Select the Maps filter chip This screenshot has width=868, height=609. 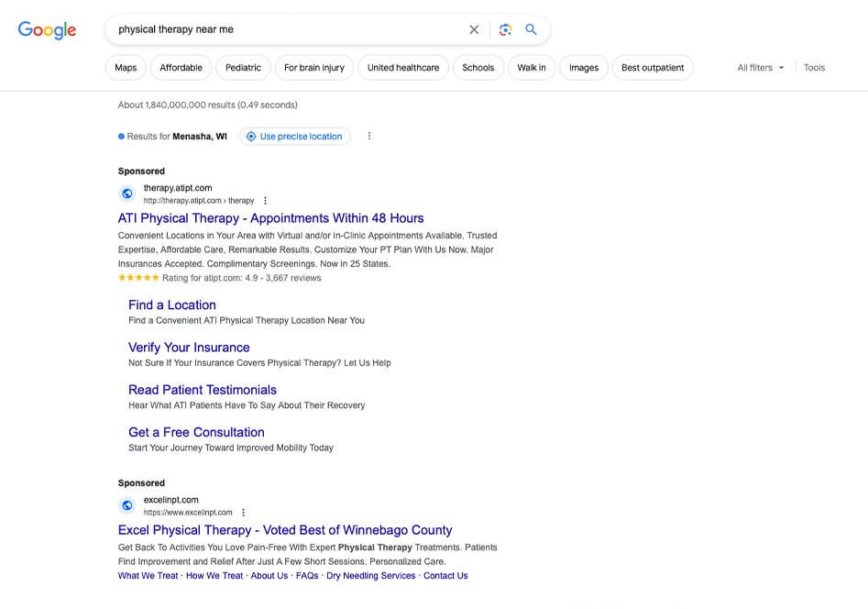(126, 68)
